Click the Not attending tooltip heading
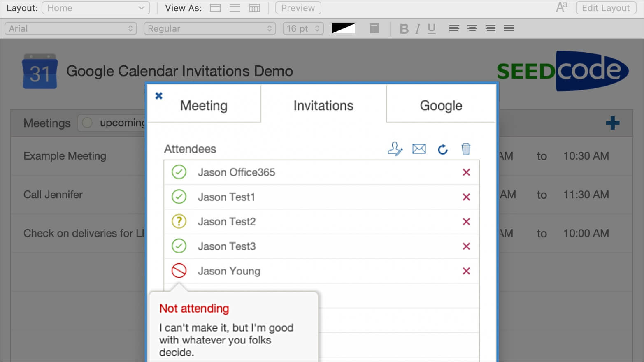The image size is (644, 362). tap(194, 309)
